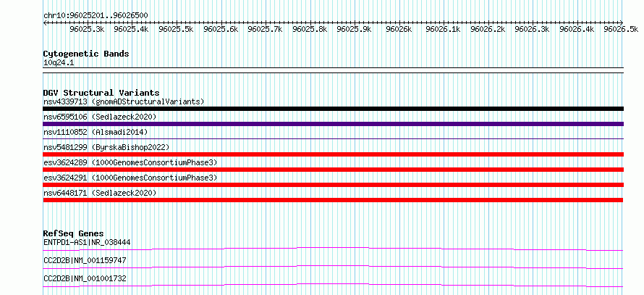The image size is (644, 295).
Task: Click the black bar for nsv4339713
Action: (334, 109)
